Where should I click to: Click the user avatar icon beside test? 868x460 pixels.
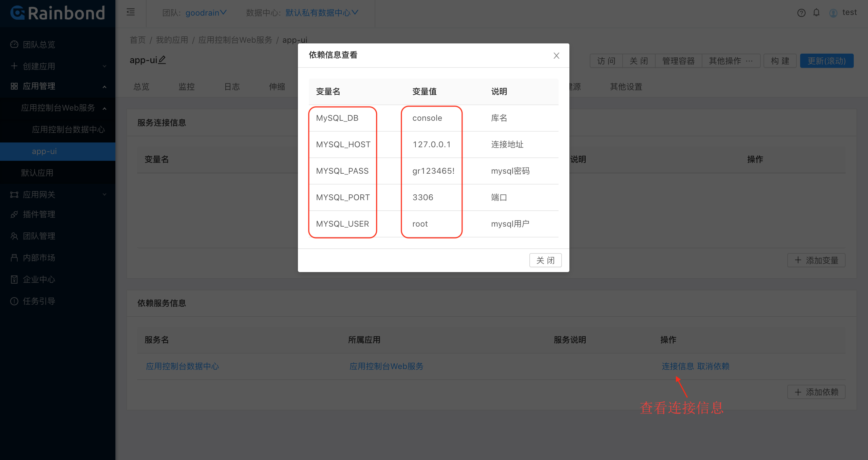tap(833, 13)
